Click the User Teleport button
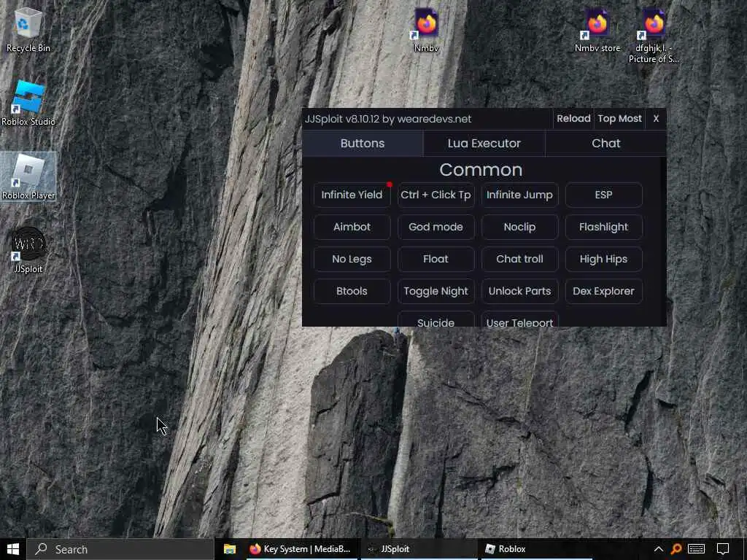 (x=519, y=320)
